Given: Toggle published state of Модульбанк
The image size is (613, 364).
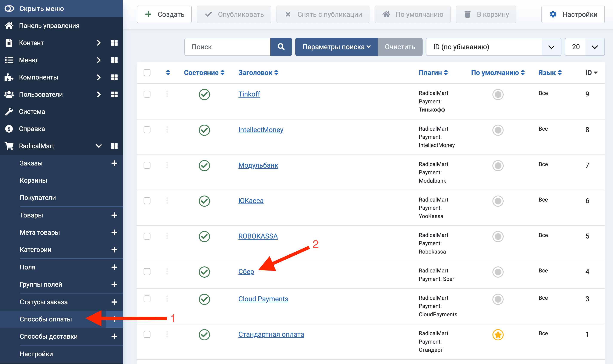Looking at the screenshot, I should pyautogui.click(x=204, y=166).
